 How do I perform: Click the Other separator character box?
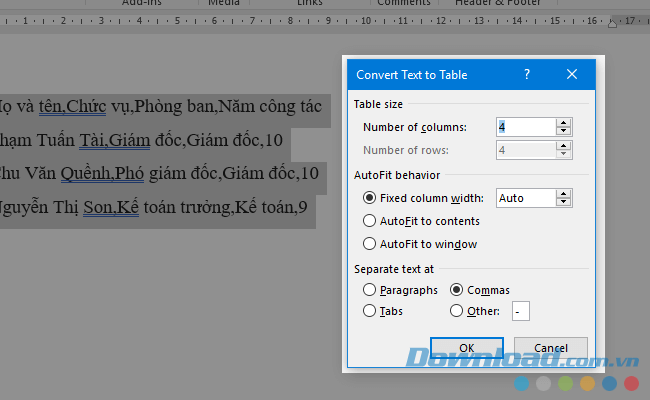point(520,312)
